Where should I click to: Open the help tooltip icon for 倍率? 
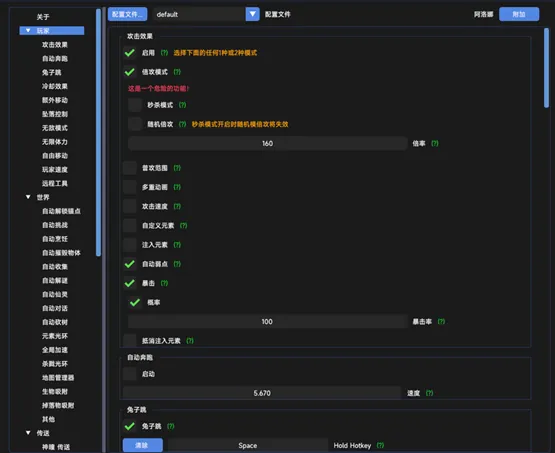pyautogui.click(x=435, y=143)
